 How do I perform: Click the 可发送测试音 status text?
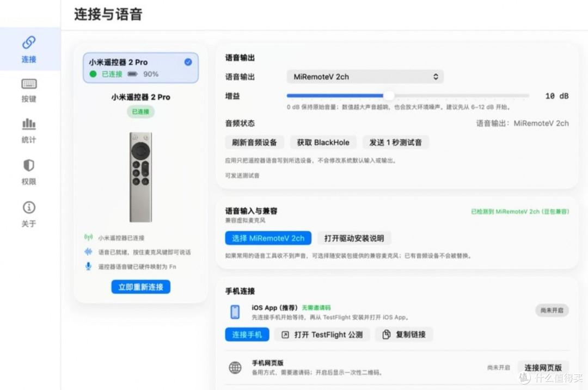point(242,175)
